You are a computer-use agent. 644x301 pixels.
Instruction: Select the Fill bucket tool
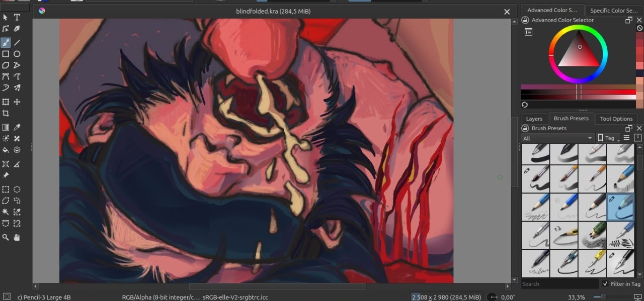coord(6,150)
